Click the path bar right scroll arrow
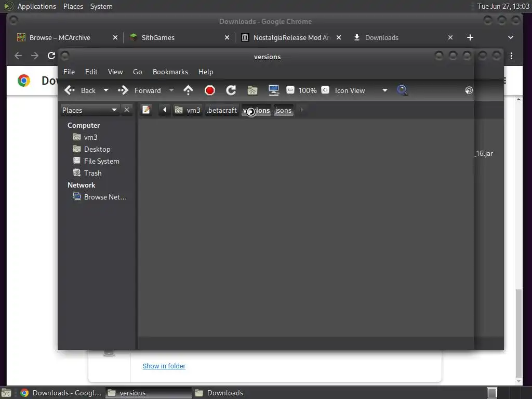Image resolution: width=532 pixels, height=399 pixels. click(302, 110)
